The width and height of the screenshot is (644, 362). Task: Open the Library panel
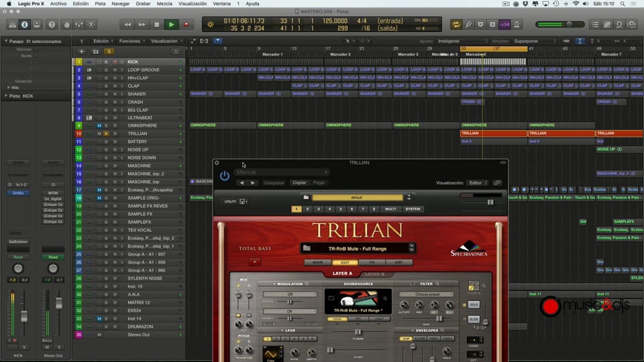pos(12,25)
